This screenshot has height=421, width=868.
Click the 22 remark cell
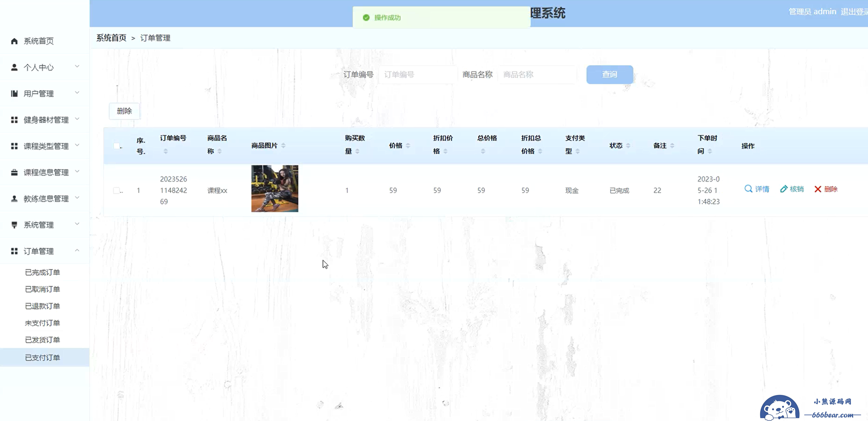click(x=657, y=191)
